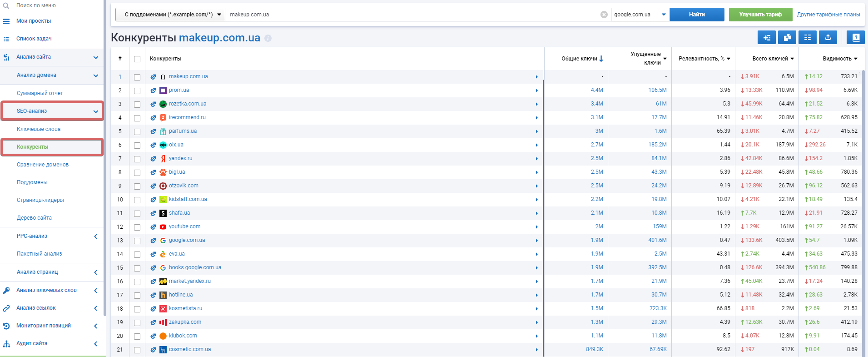This screenshot has height=357, width=868.
Task: Open Релевантность column filter arrow
Action: click(729, 59)
